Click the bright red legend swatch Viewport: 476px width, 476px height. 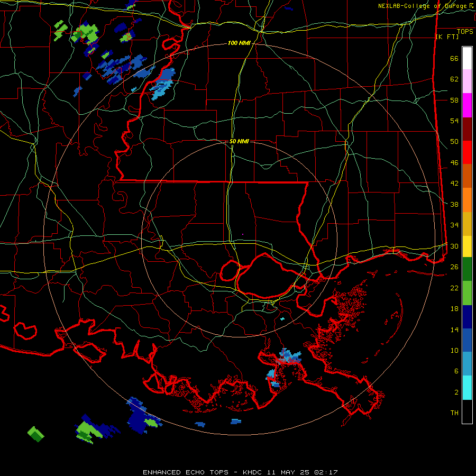(467, 152)
